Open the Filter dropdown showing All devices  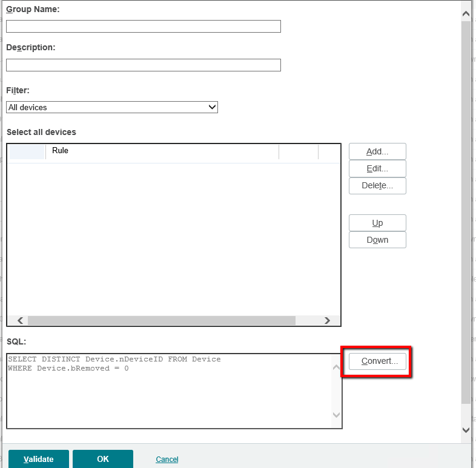[x=111, y=107]
